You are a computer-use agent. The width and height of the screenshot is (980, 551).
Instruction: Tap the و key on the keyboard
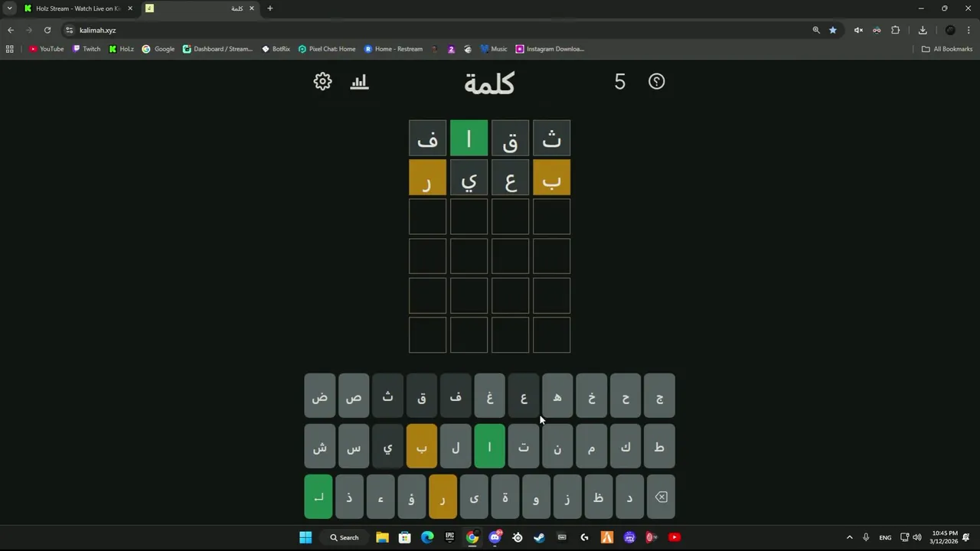pyautogui.click(x=536, y=497)
